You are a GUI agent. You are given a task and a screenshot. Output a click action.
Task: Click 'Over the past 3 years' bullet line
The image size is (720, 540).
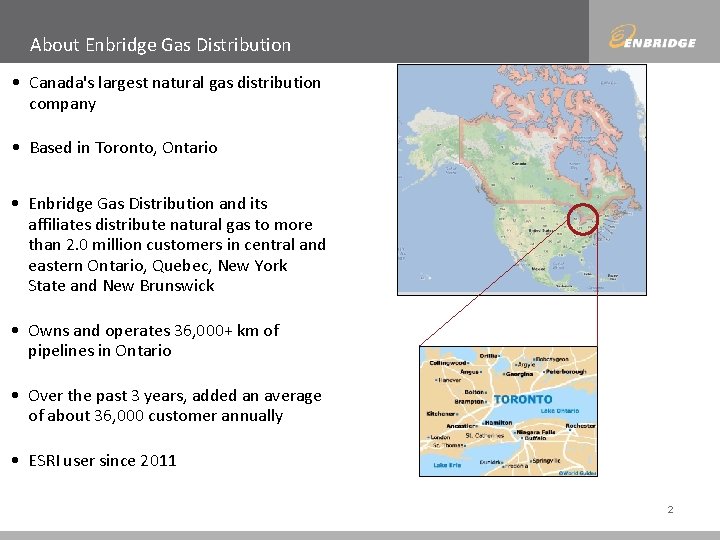coord(175,396)
